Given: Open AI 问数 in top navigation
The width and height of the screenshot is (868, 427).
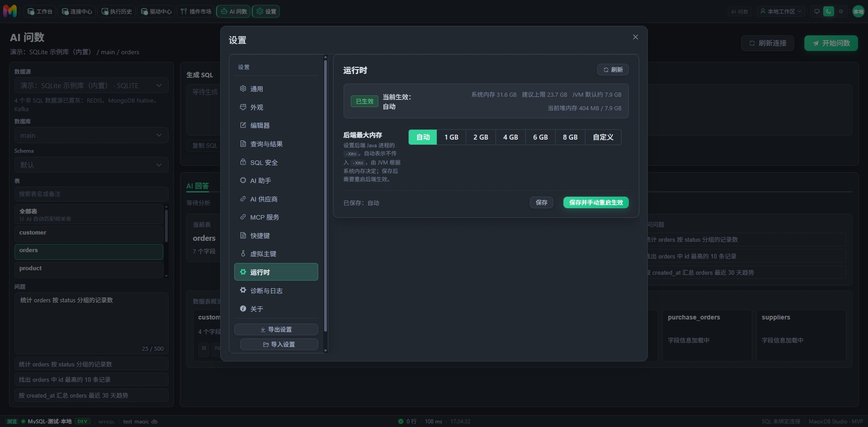Looking at the screenshot, I should [x=234, y=11].
